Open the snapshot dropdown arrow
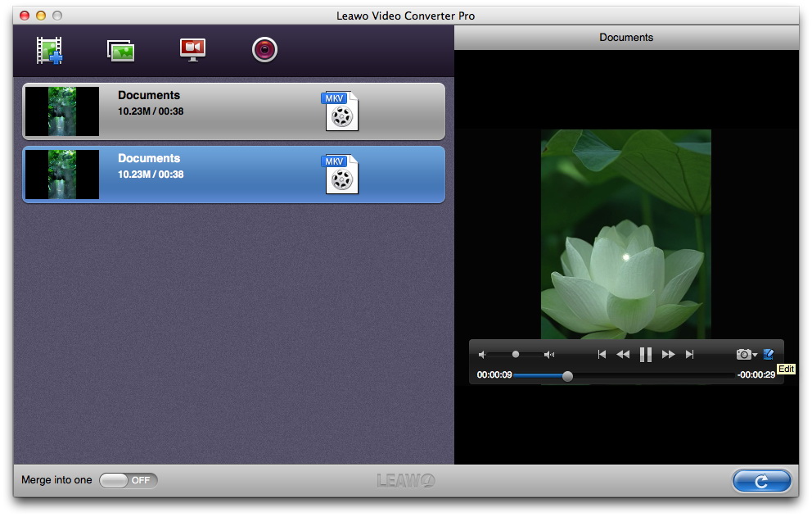The height and width of the screenshot is (517, 812). coord(755,355)
